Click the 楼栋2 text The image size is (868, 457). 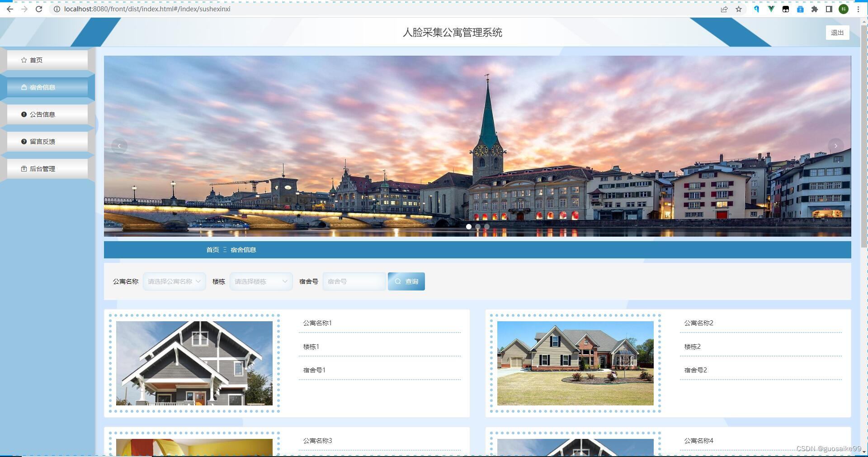[x=692, y=347]
